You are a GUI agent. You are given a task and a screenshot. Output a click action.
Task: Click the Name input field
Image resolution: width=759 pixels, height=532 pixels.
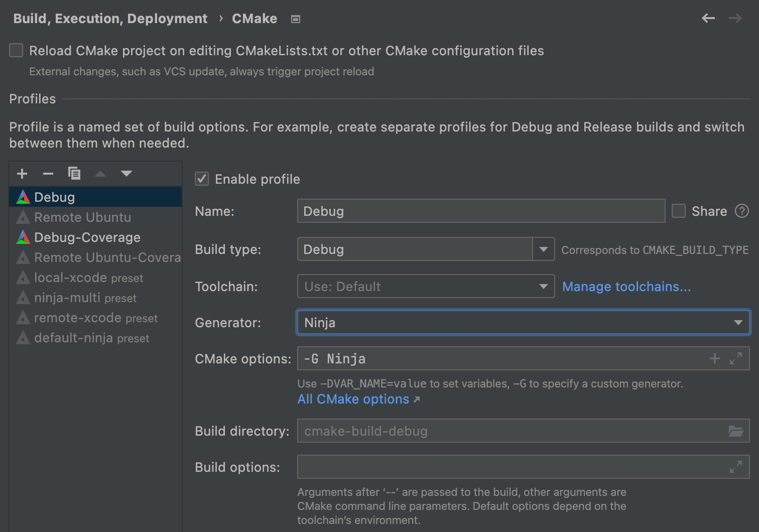481,211
